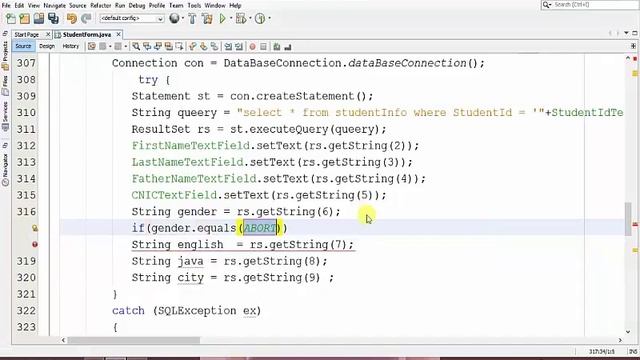640x360 pixels.
Task: Open the Window menu
Action: point(215,5)
